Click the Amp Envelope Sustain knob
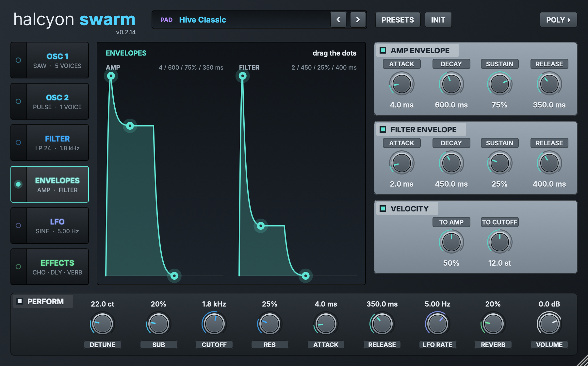The height and width of the screenshot is (366, 588). [x=499, y=84]
